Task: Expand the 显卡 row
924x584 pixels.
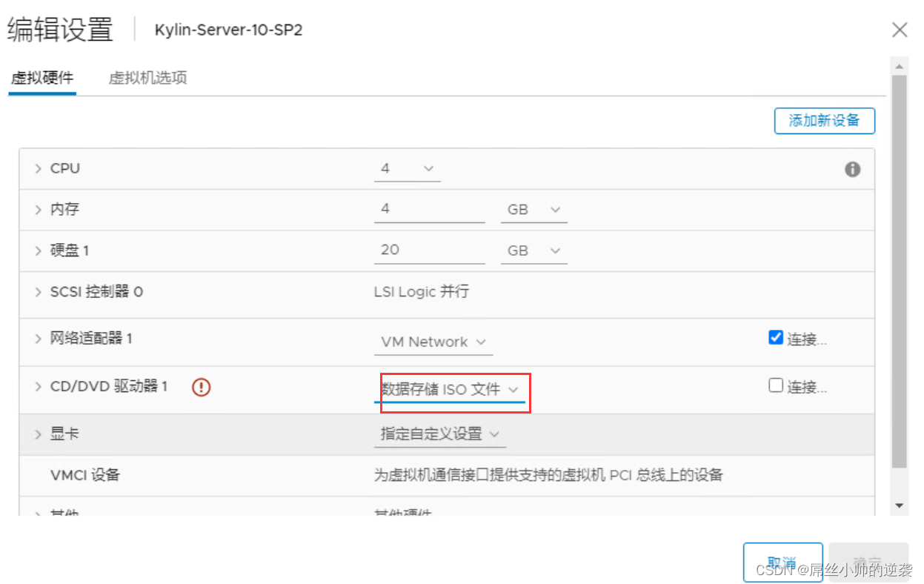Action: point(38,434)
